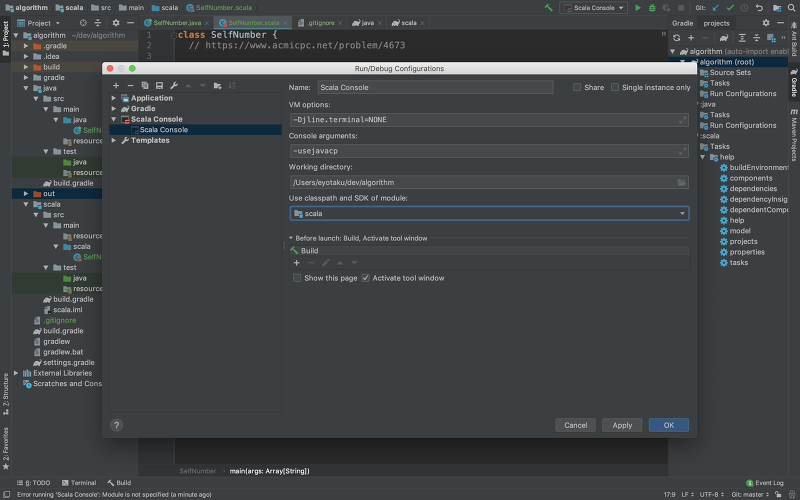Select the dependencies Gradle task
Screen dimensions: 800x500
(753, 189)
